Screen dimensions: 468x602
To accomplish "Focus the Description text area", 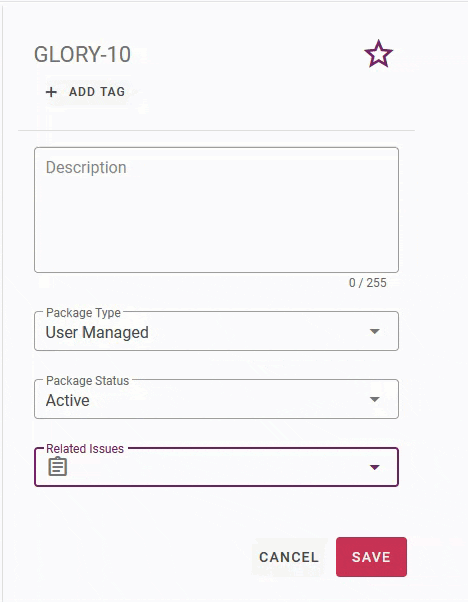I will pyautogui.click(x=216, y=210).
